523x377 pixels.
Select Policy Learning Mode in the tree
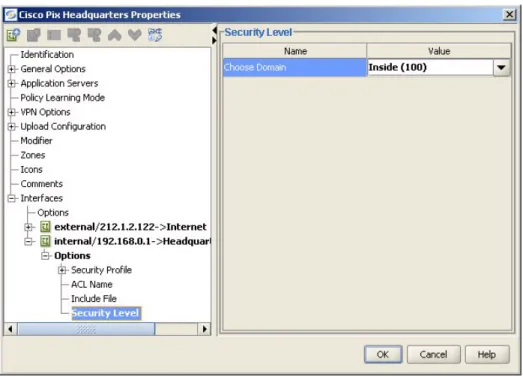[x=63, y=98]
